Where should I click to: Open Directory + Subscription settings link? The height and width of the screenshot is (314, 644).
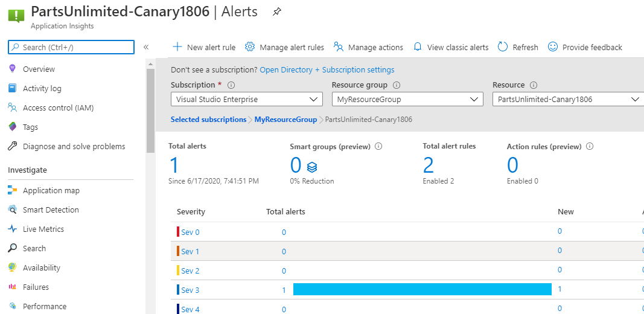(327, 70)
